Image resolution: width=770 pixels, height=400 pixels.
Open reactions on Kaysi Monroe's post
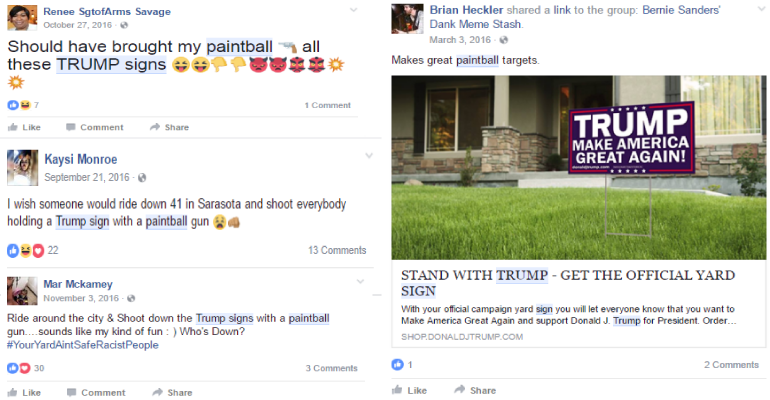(x=32, y=250)
